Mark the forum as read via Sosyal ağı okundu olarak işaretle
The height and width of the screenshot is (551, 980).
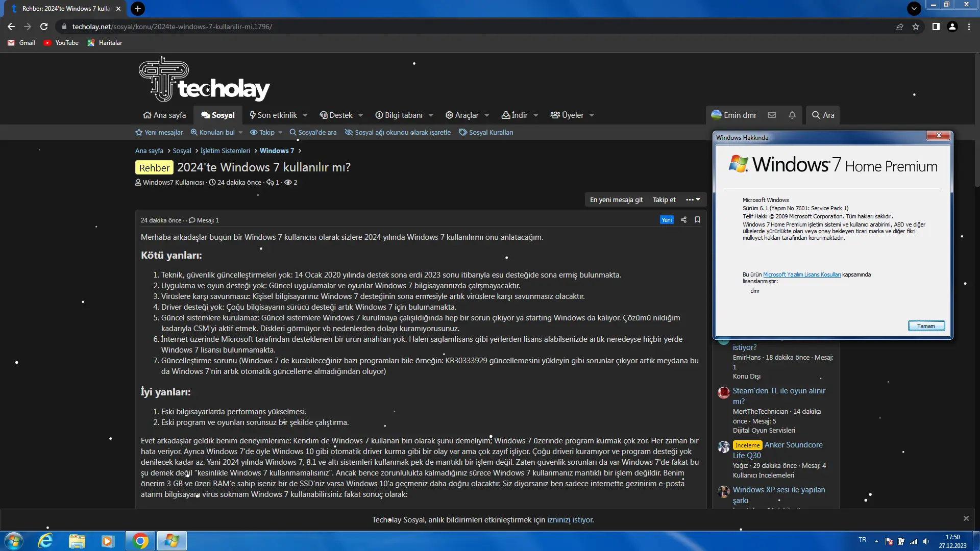[x=398, y=132]
